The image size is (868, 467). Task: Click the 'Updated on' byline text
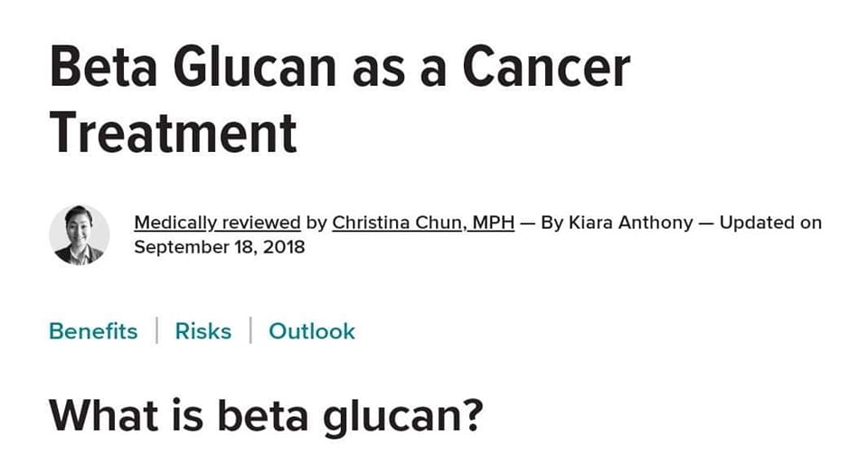point(770,223)
